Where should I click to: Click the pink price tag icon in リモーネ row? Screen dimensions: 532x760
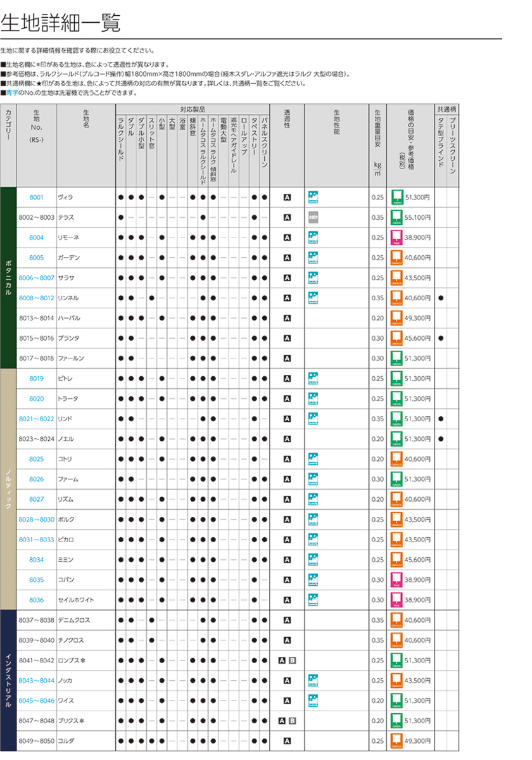point(397,237)
